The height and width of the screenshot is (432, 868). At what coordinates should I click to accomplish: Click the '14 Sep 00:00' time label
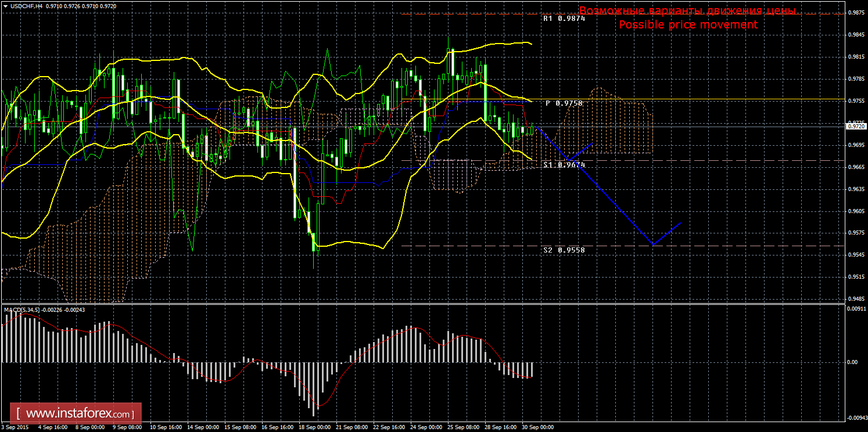pos(202,427)
